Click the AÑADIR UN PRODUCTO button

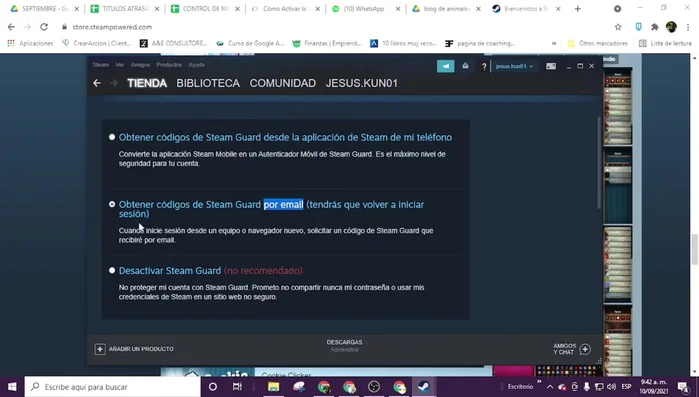point(134,349)
